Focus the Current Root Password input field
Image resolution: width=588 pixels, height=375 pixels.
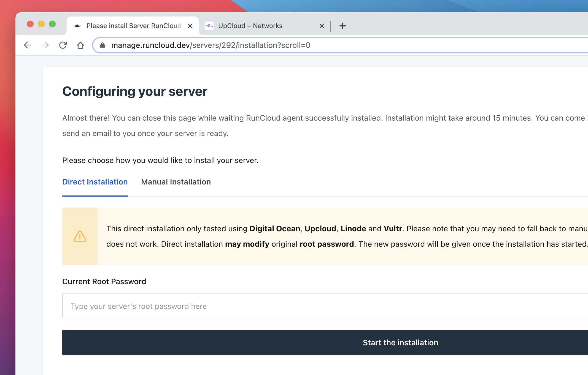click(x=325, y=306)
